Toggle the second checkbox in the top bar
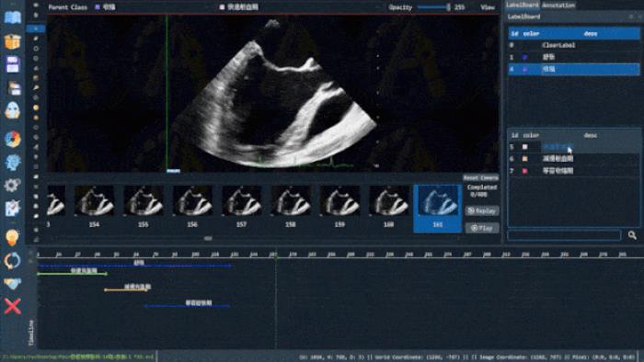The image size is (644, 362). 222,7
